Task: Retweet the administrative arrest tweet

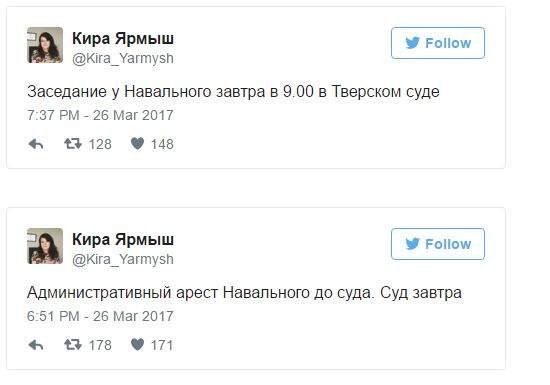Action: click(73, 345)
